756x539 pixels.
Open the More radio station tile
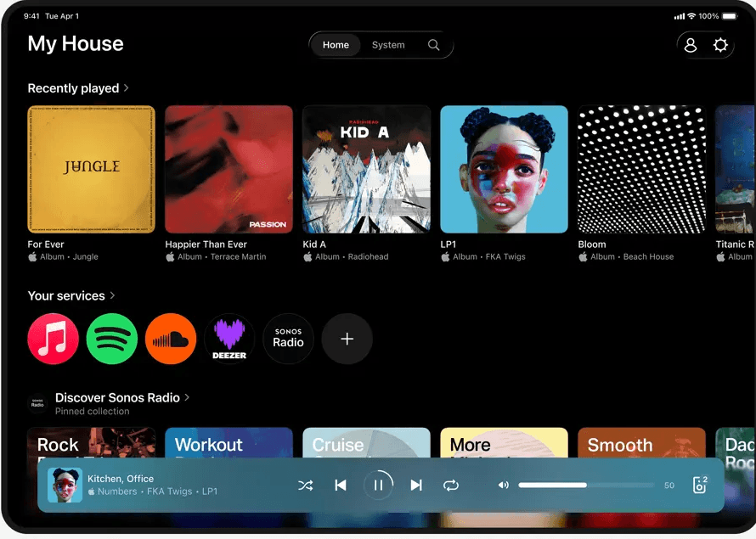[505, 442]
